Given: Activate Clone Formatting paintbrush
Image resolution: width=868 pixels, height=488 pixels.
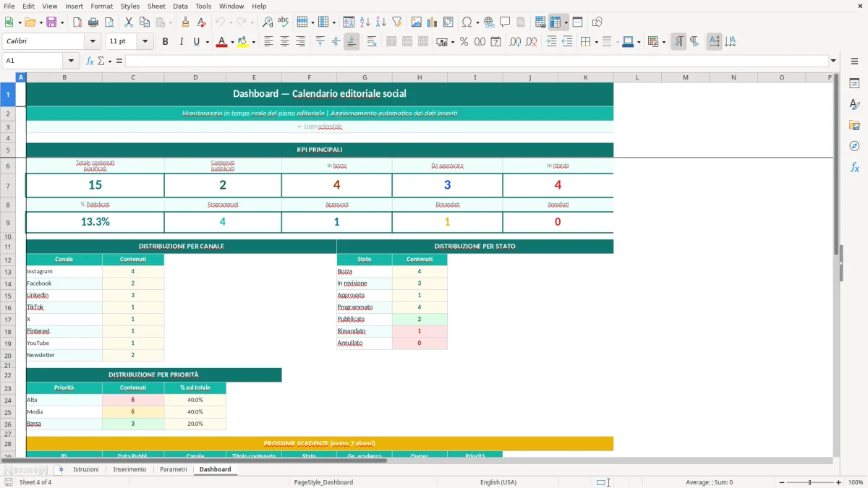Looking at the screenshot, I should (186, 22).
